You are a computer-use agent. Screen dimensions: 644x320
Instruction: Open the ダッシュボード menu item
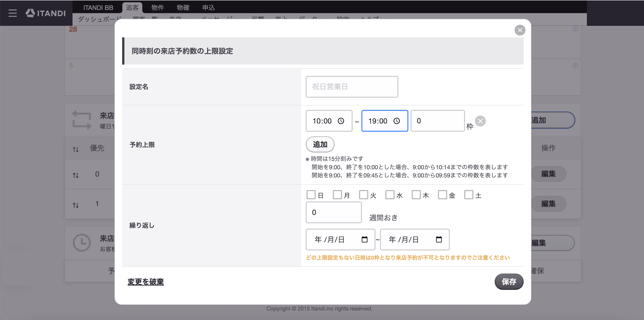click(99, 19)
